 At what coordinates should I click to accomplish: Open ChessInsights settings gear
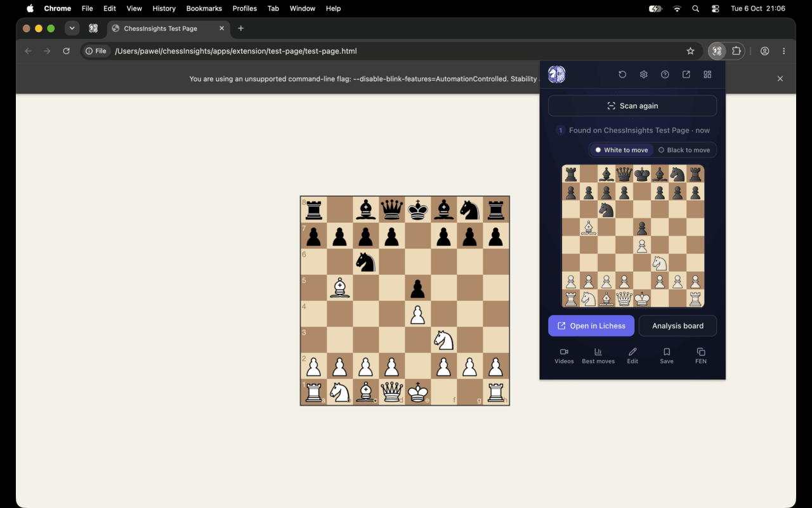pos(644,74)
